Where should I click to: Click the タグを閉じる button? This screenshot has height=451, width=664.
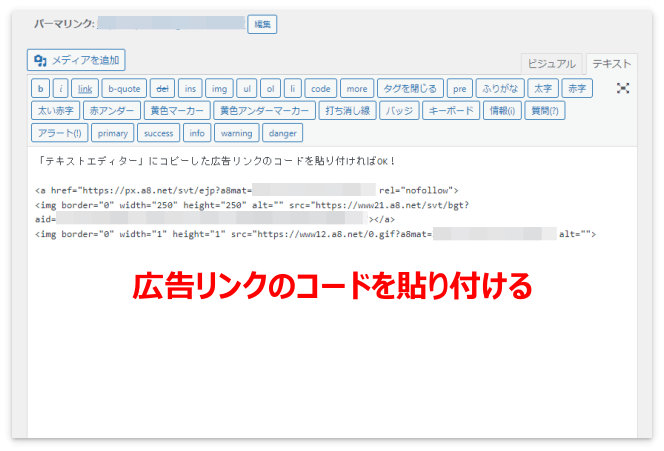[410, 89]
